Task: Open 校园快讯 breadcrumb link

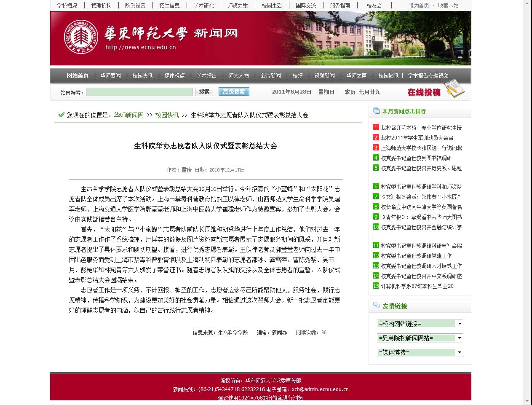Action: [167, 115]
